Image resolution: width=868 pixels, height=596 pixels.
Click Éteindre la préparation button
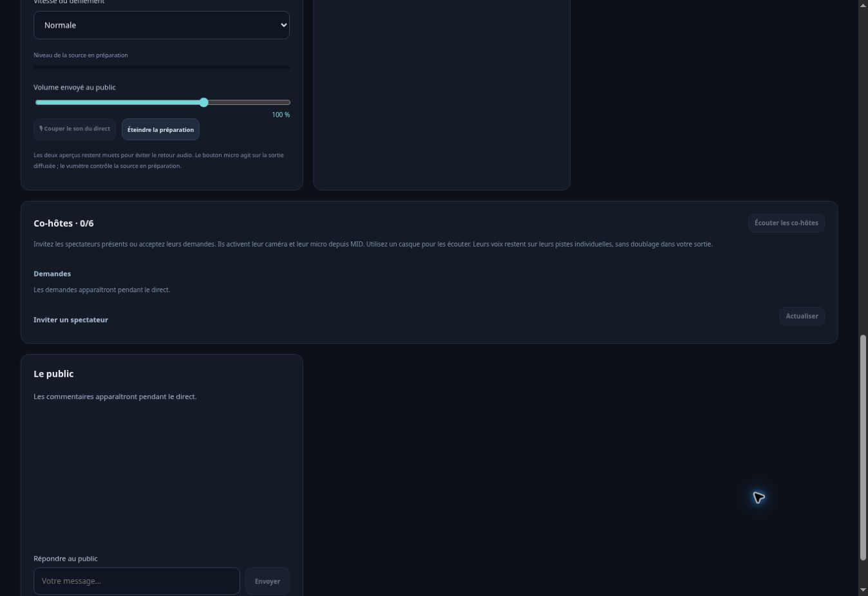160,129
